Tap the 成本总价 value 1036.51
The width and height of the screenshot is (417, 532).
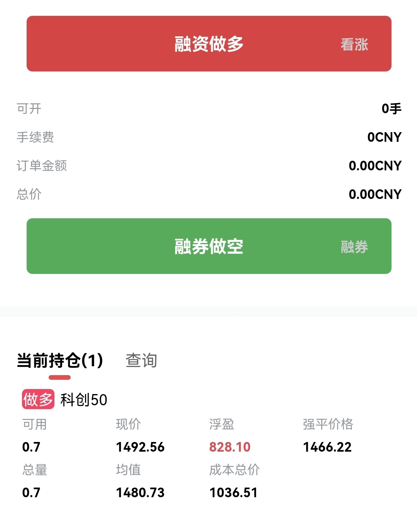point(233,493)
